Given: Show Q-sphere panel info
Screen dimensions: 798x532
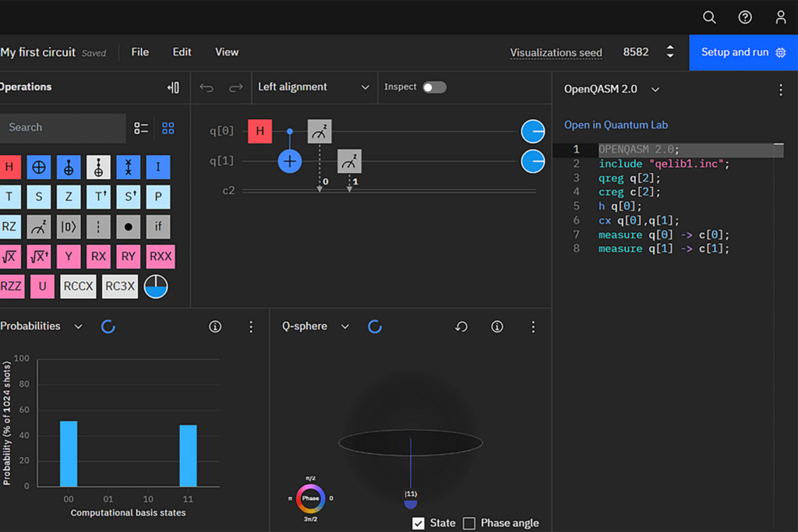Looking at the screenshot, I should pyautogui.click(x=497, y=326).
